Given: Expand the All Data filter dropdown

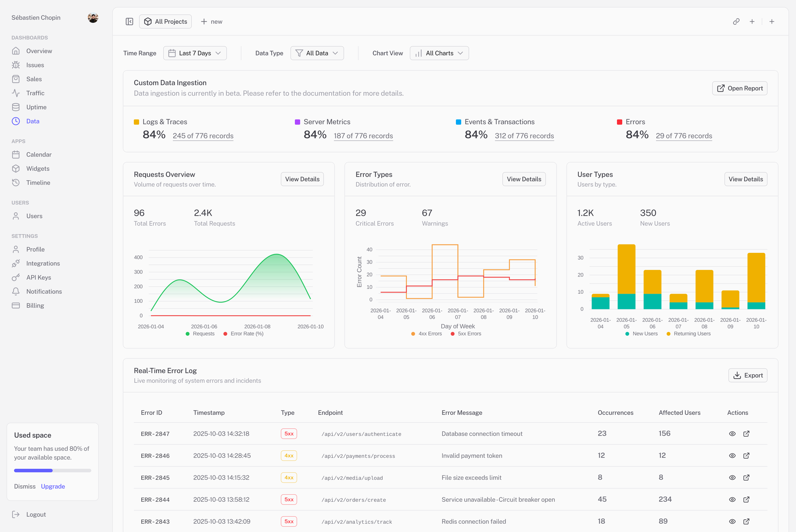Looking at the screenshot, I should [x=317, y=53].
